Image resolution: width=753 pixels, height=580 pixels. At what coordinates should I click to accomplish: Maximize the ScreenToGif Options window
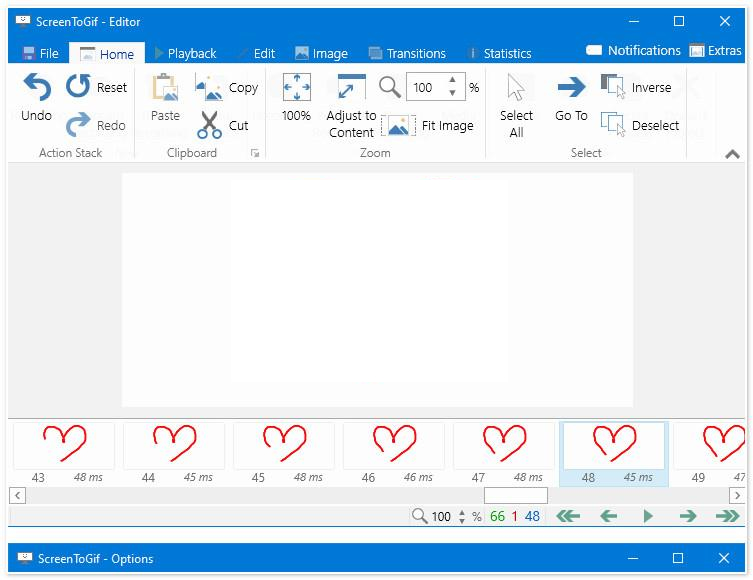pyautogui.click(x=678, y=558)
